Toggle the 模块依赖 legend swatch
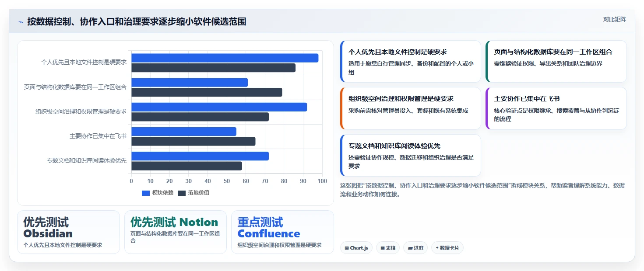Screen dimensions: 644x271 [x=146, y=193]
